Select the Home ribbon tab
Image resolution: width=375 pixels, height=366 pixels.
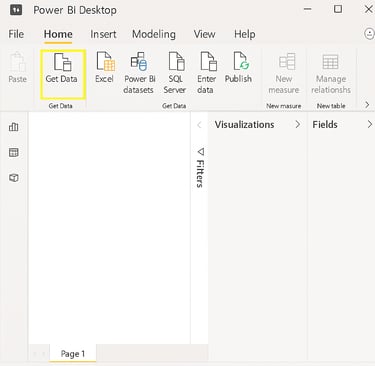coord(58,34)
